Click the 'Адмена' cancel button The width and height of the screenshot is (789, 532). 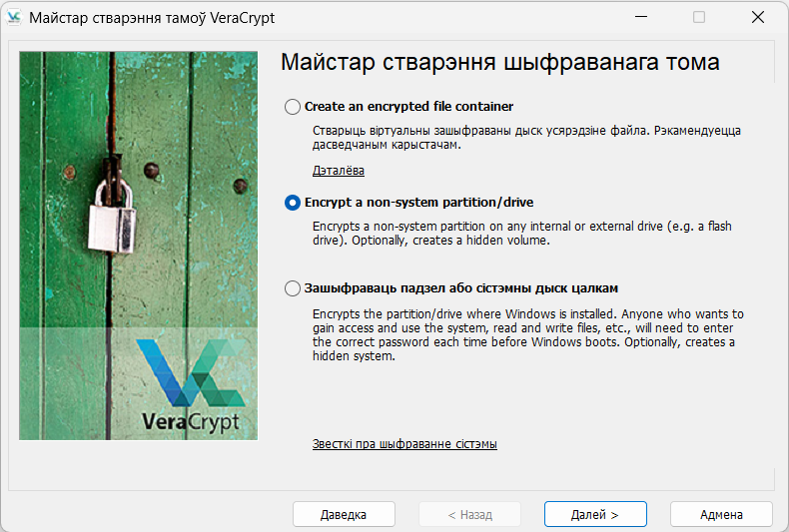tap(721, 514)
